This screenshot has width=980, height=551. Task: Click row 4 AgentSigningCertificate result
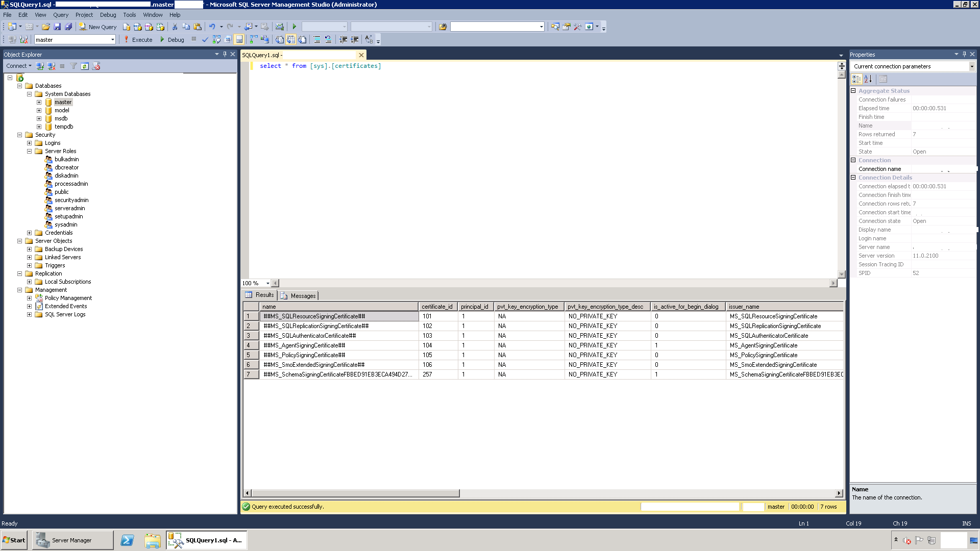(x=305, y=345)
